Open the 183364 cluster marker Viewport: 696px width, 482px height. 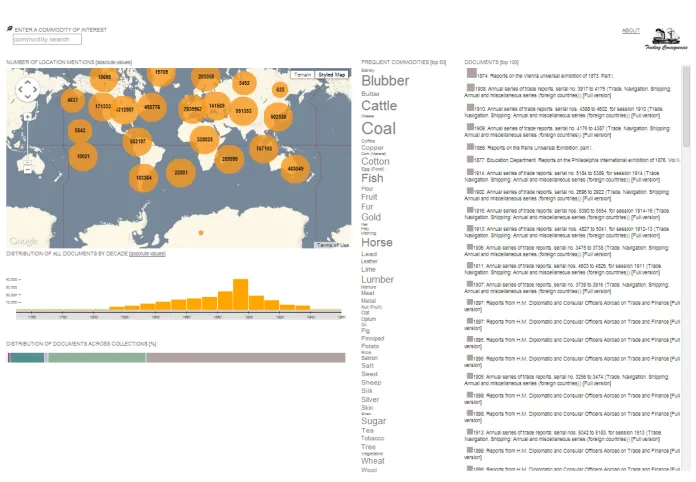coord(143,178)
